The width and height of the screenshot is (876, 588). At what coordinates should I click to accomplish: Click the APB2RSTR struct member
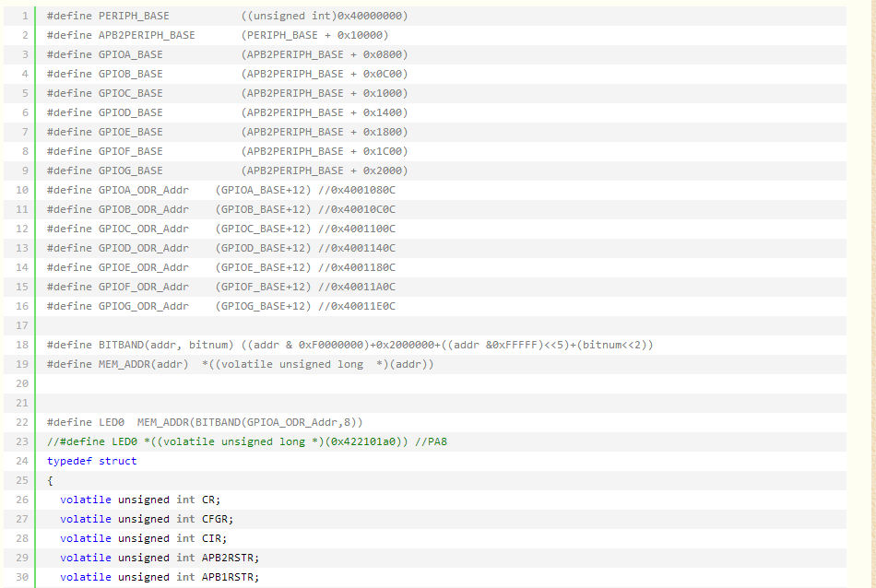pyautogui.click(x=231, y=558)
